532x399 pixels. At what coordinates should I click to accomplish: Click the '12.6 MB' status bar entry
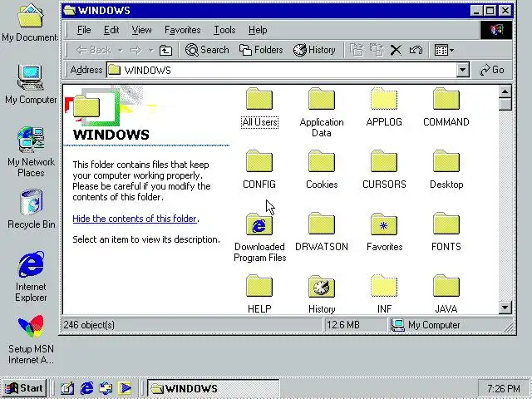point(343,325)
